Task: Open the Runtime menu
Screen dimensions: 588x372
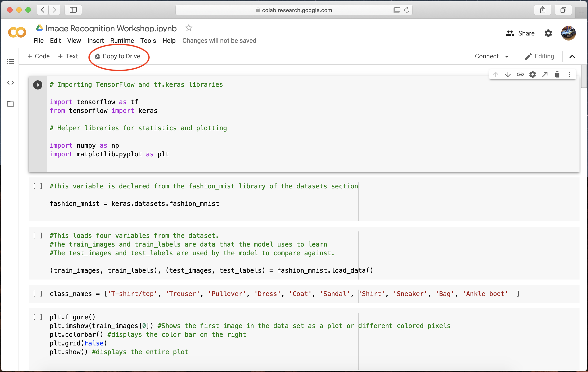Action: [122, 40]
